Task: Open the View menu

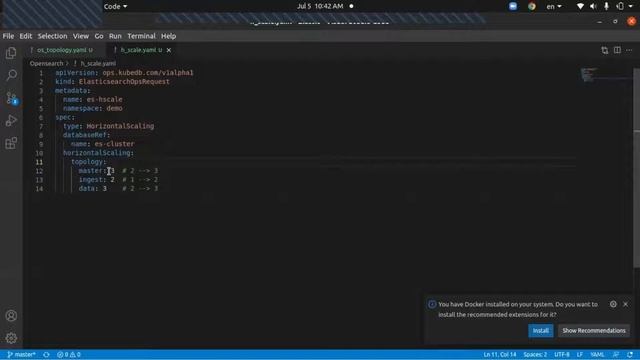Action: point(81,36)
